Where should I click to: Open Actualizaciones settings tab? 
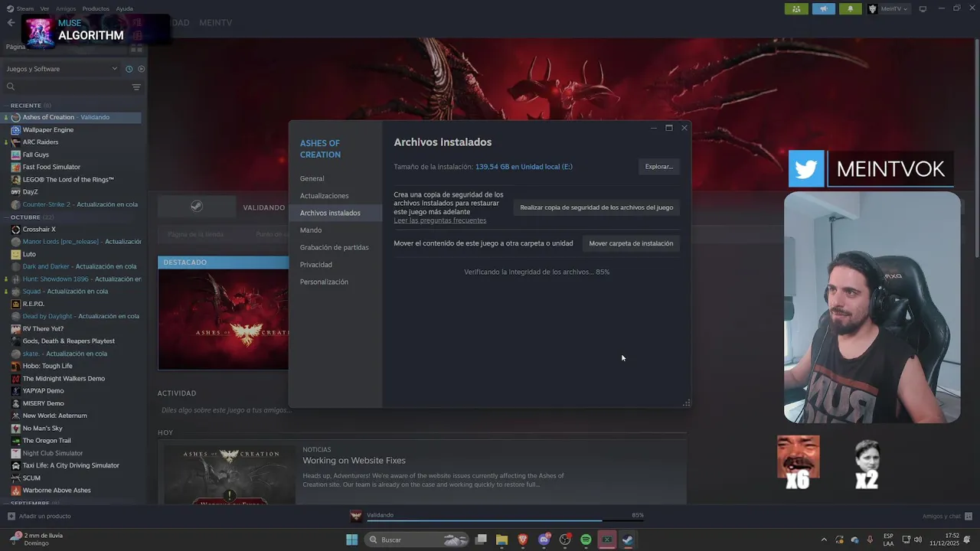335,196
